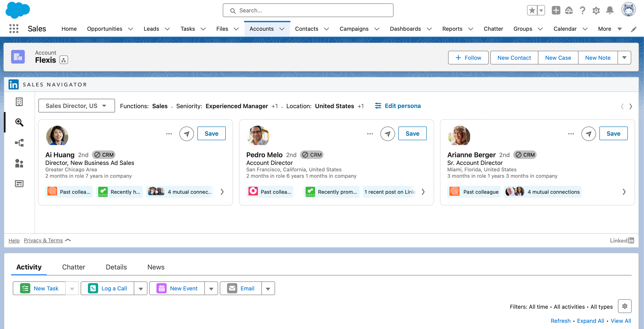Go to the Home tab

coord(69,29)
